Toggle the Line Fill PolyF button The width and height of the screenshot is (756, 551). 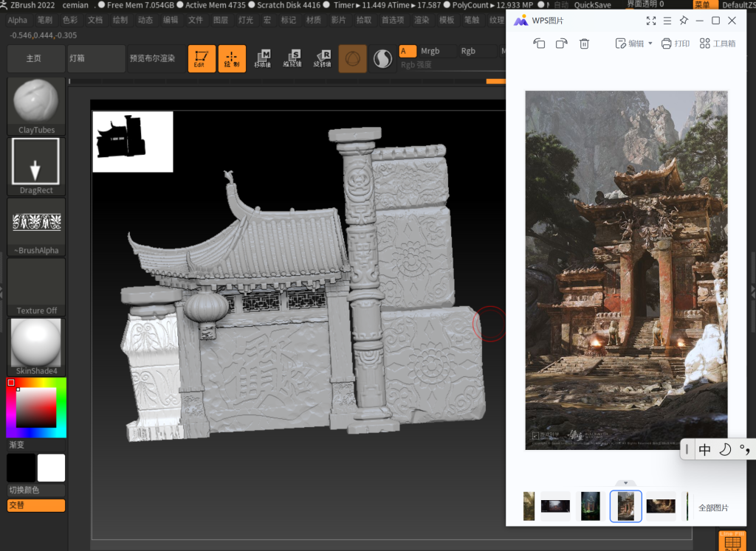coord(732,541)
